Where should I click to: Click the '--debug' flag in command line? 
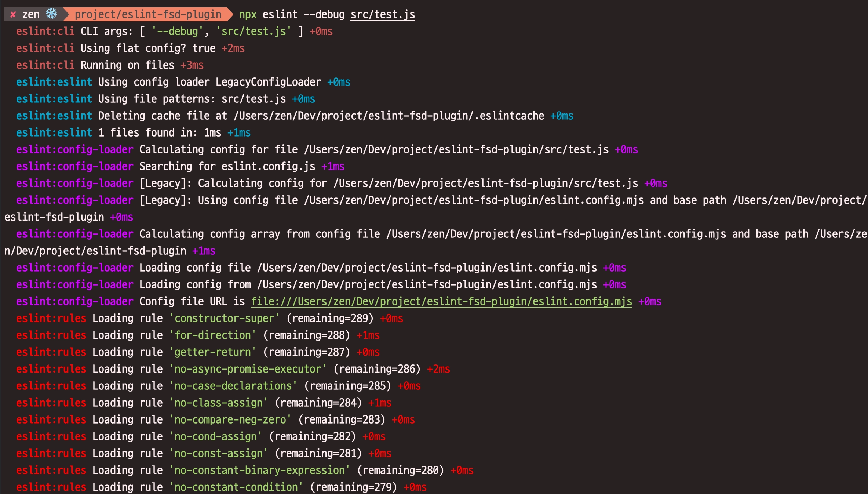click(x=324, y=15)
